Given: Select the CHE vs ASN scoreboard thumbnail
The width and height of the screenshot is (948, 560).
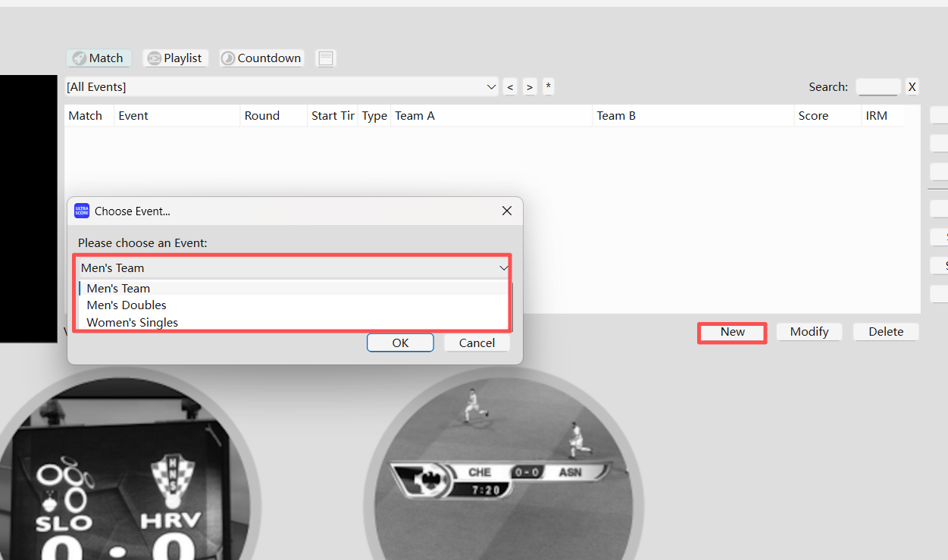Looking at the screenshot, I should pyautogui.click(x=503, y=470).
